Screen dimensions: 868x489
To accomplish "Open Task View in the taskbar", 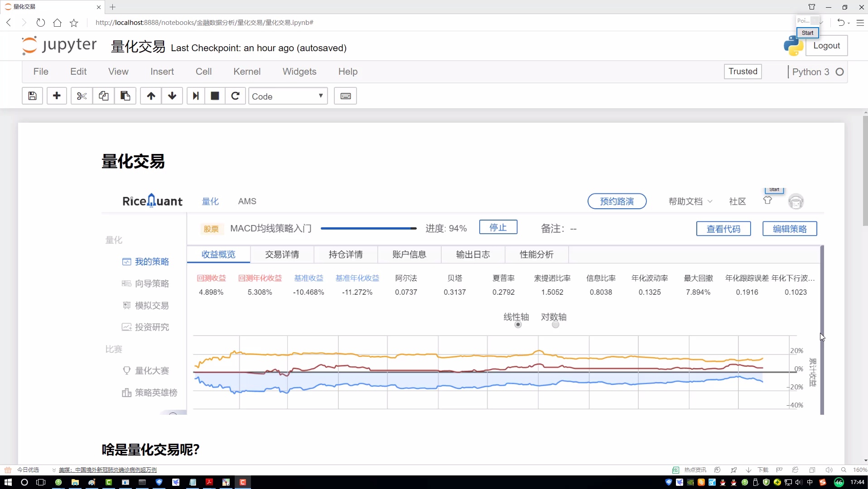I will coord(41,482).
